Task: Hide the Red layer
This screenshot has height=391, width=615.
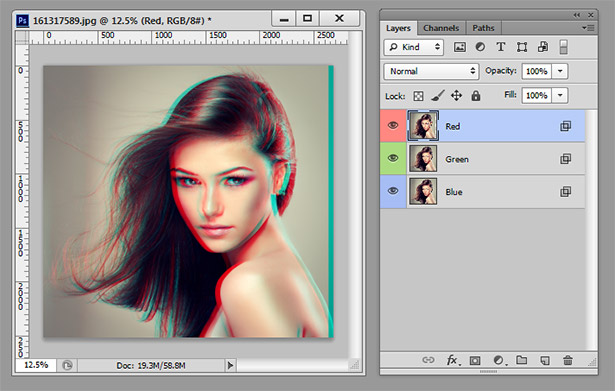Action: pos(393,125)
